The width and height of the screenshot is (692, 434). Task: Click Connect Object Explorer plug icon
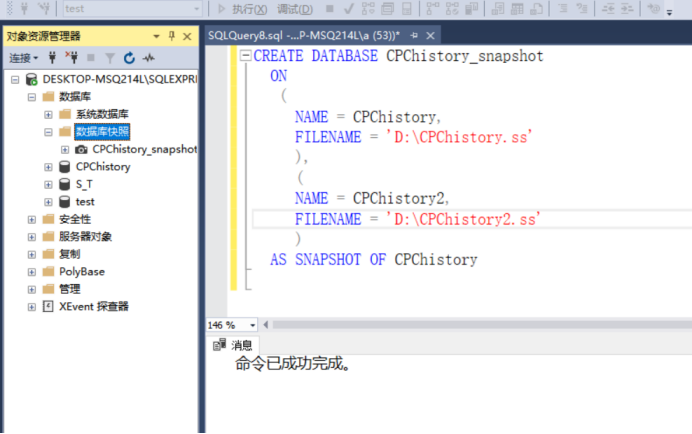[52, 58]
